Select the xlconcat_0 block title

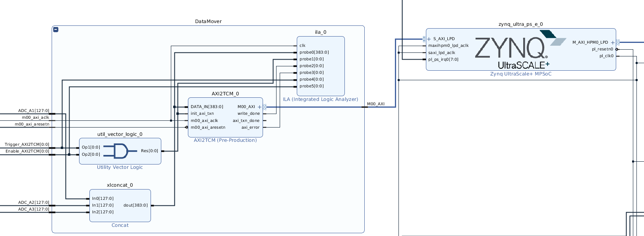click(x=120, y=185)
